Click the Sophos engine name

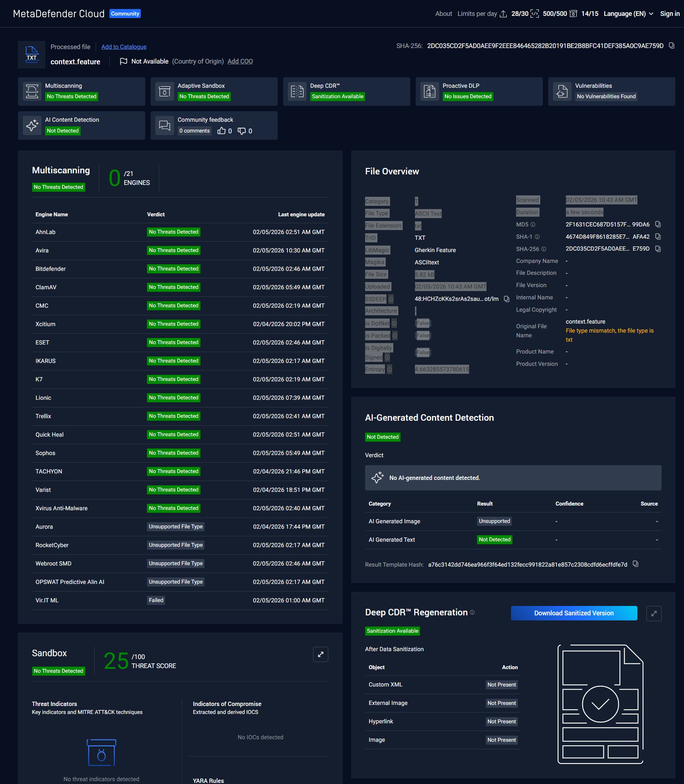point(46,453)
